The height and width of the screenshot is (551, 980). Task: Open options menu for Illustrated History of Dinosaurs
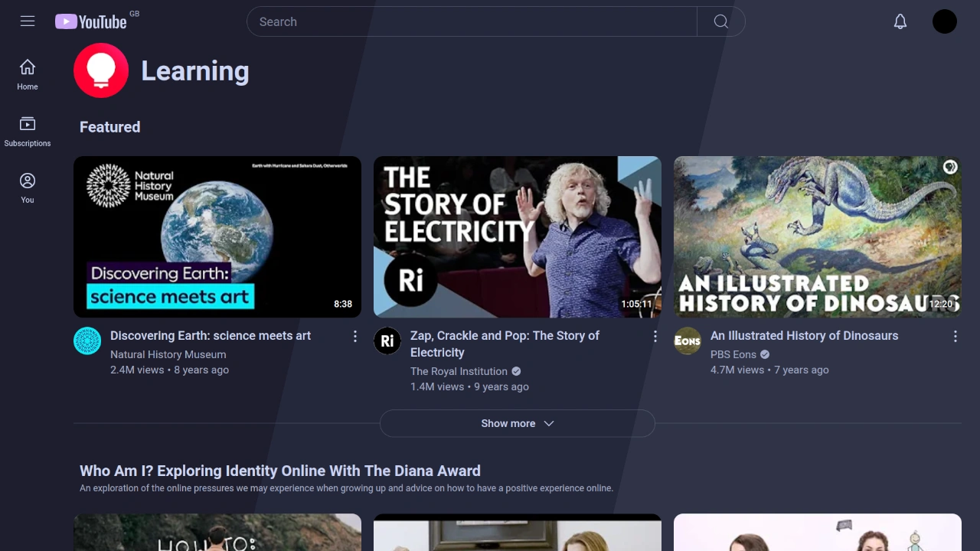pos(955,337)
